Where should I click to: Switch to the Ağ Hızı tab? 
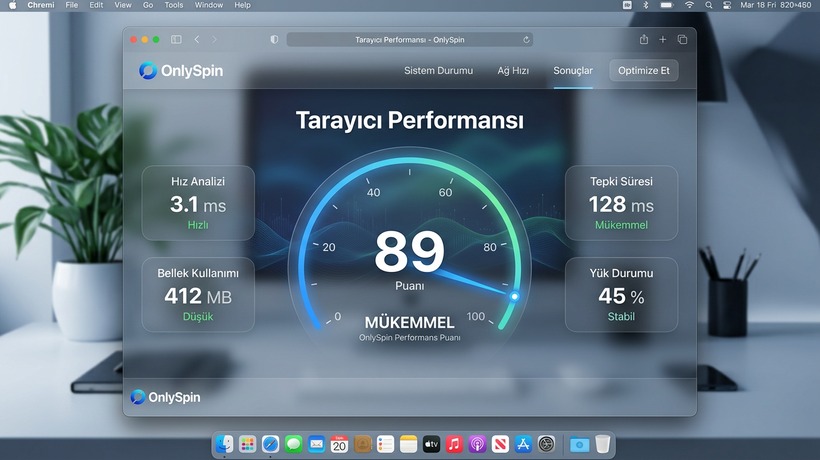[513, 71]
